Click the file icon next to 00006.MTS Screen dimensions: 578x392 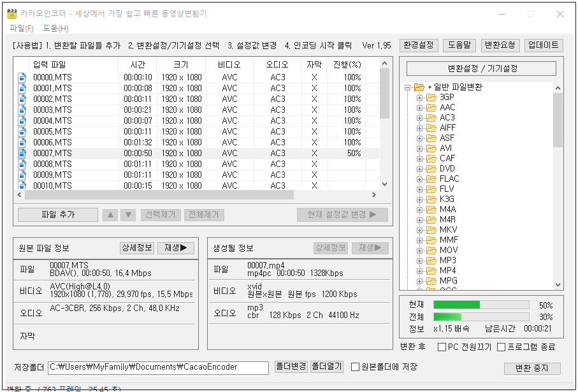(x=22, y=142)
